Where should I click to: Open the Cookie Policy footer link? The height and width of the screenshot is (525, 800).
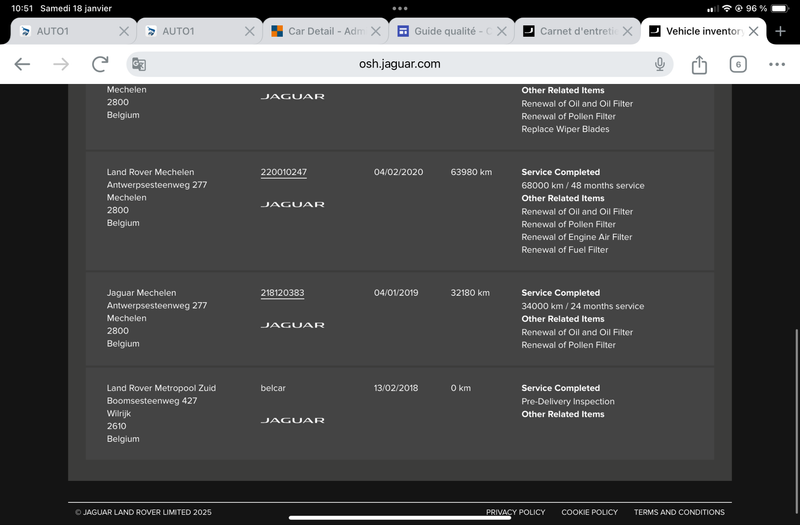[589, 512]
